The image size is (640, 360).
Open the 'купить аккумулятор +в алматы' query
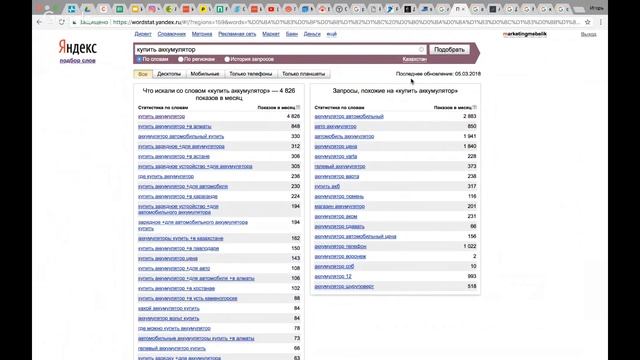(x=174, y=127)
